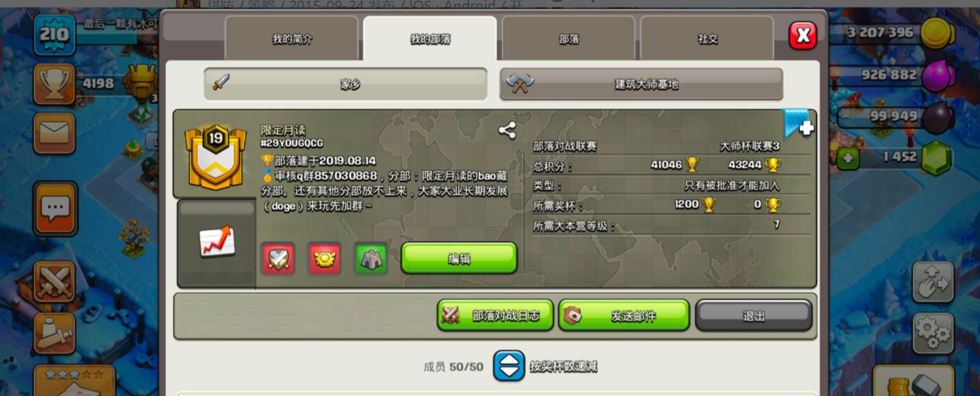The height and width of the screenshot is (396, 980).
Task: Click 发送邮件 send mail button
Action: pos(624,315)
